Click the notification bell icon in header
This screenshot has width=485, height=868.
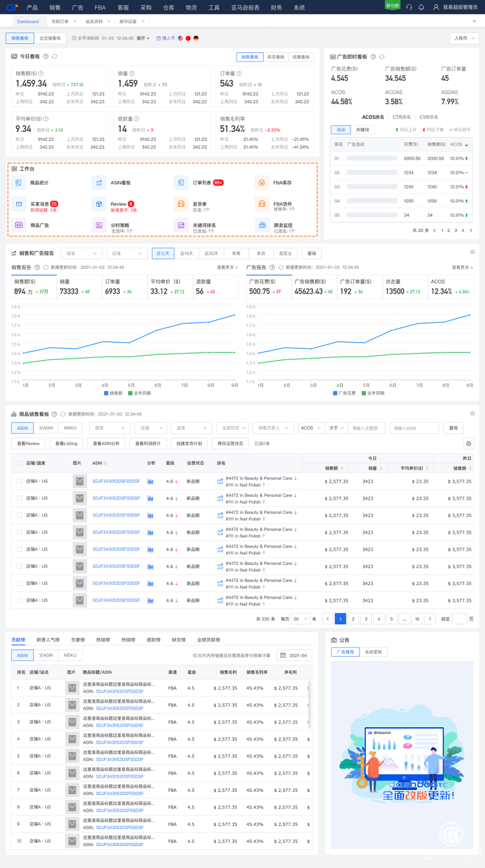tap(421, 7)
